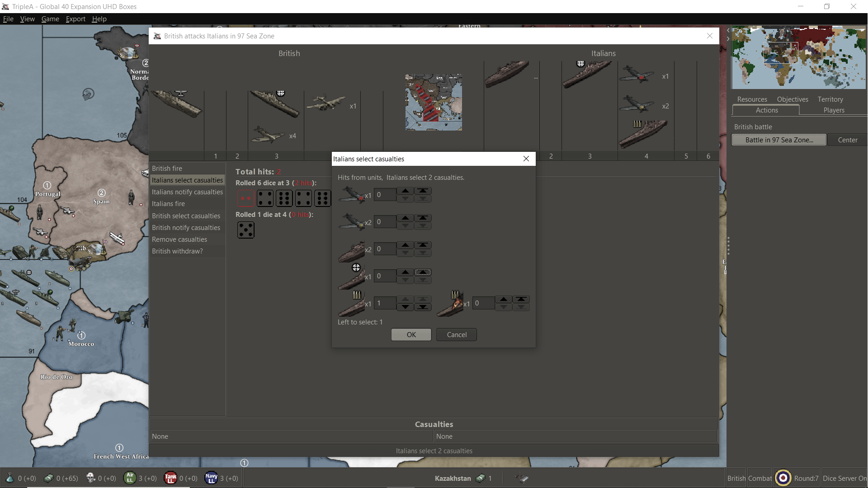Increase damaged battleship casualties by one
Image resolution: width=868 pixels, height=488 pixels.
coord(504,300)
